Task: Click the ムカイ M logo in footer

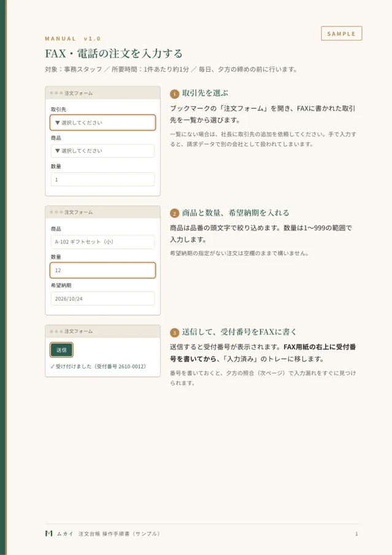Action: point(49,534)
